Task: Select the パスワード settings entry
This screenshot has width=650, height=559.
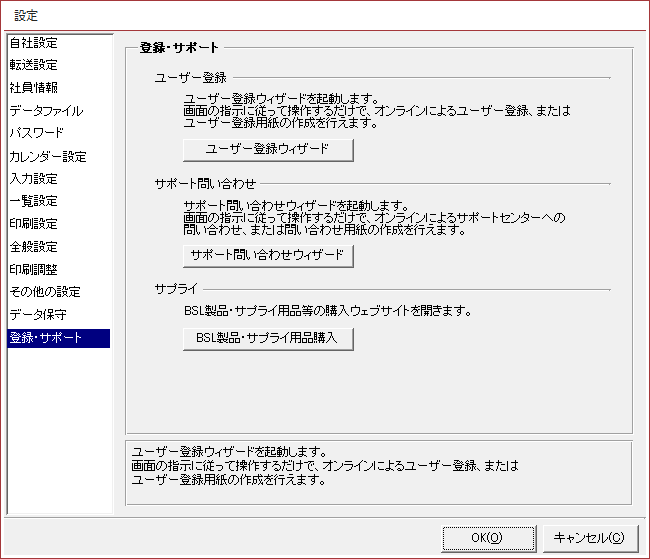Action: click(x=37, y=133)
